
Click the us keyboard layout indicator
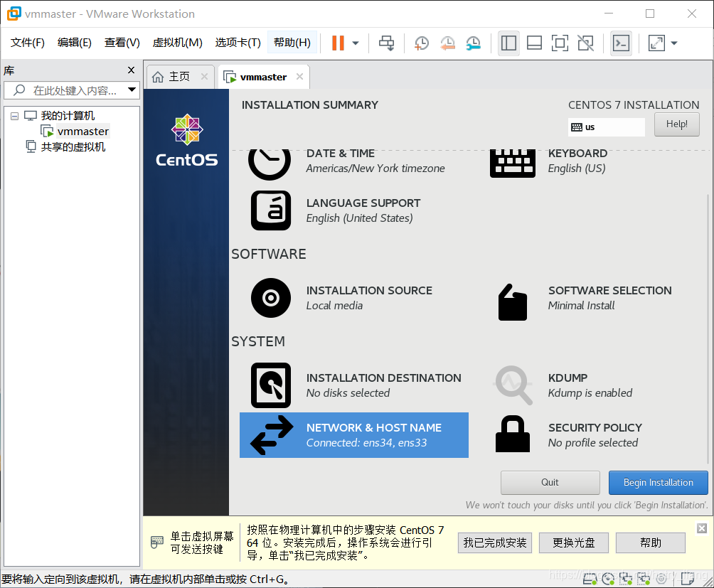pos(606,127)
